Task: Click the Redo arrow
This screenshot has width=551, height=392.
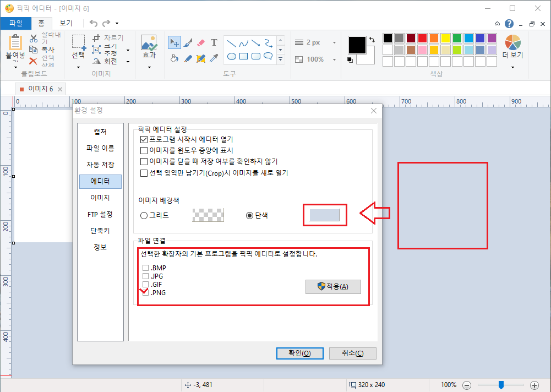Action: coord(106,23)
